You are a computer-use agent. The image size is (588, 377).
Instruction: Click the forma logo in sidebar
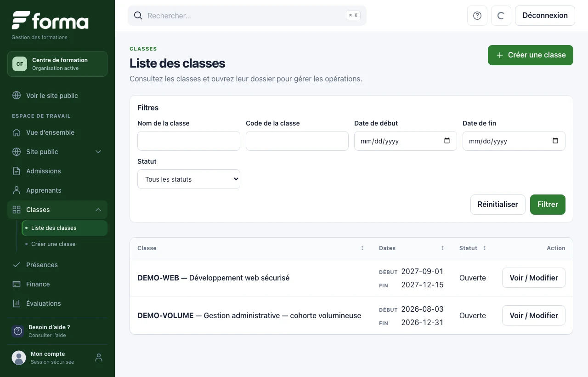50,21
